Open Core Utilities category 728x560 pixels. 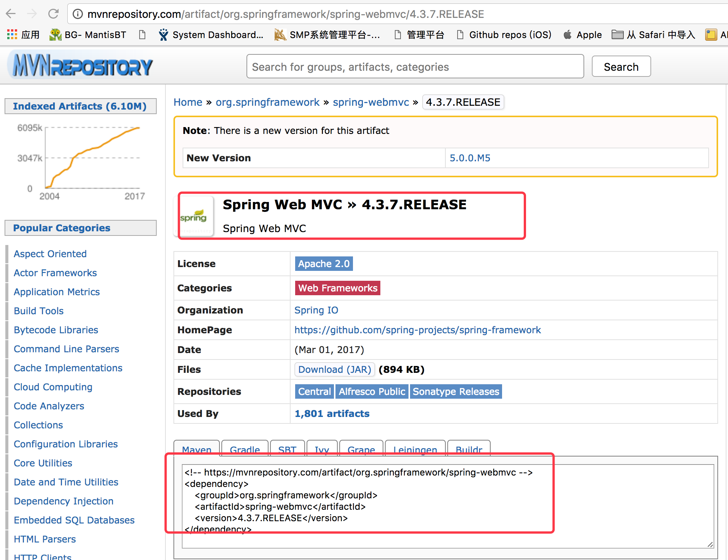point(43,463)
